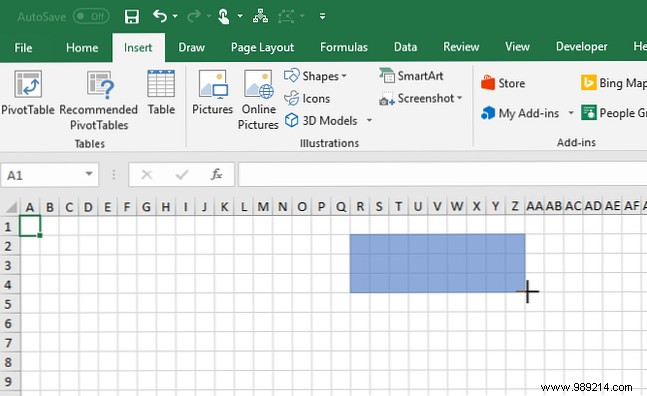Expand the Touch/Mouse mode dropdown arrow

(240, 16)
